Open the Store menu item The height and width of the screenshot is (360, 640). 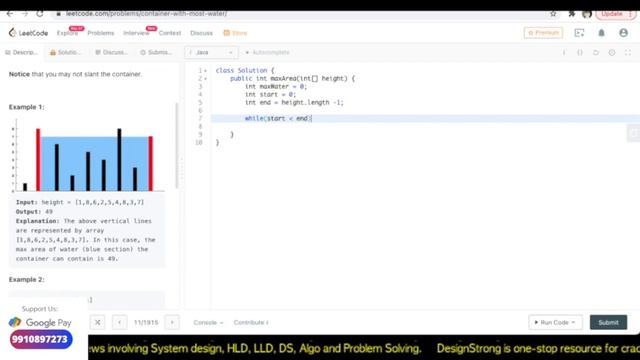coord(236,33)
